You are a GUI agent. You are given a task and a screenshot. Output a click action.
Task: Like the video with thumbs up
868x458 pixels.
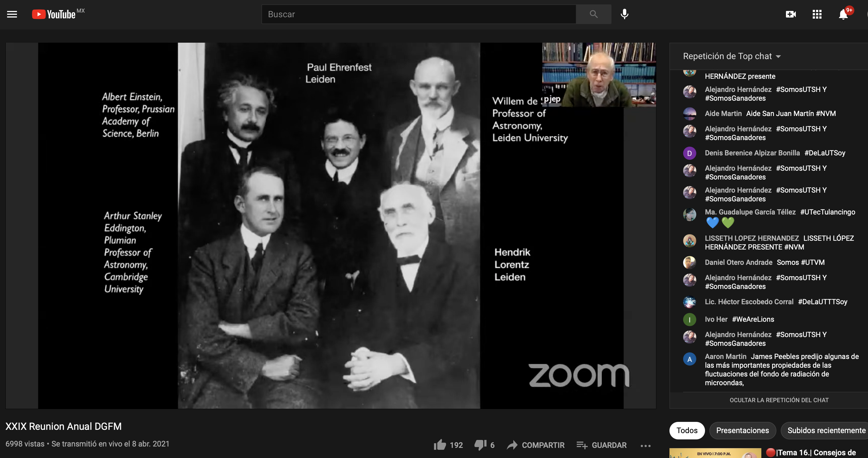440,445
